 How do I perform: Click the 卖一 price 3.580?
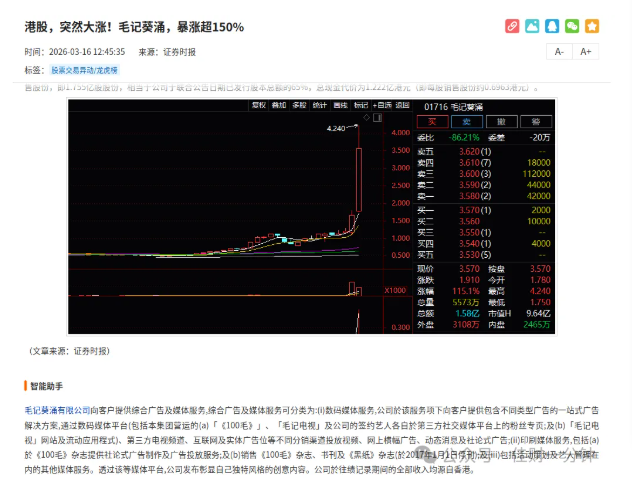pos(469,196)
